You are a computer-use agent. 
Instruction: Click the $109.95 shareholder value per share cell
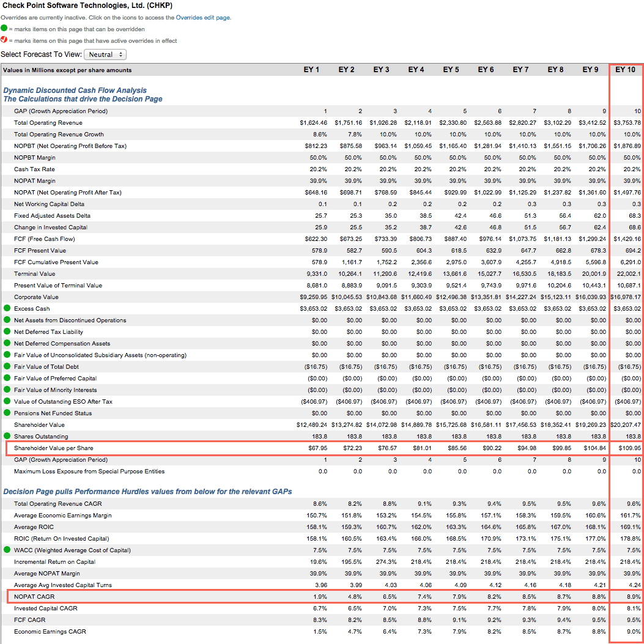coord(629,448)
